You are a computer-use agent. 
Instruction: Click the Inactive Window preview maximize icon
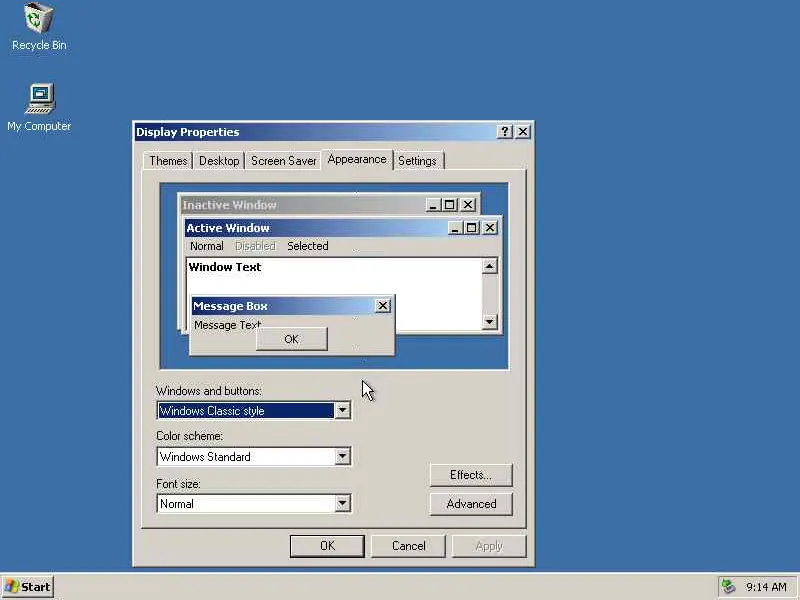[449, 205]
